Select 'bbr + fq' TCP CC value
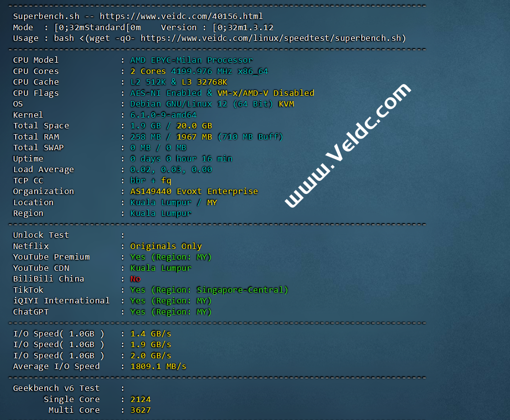 (150, 181)
